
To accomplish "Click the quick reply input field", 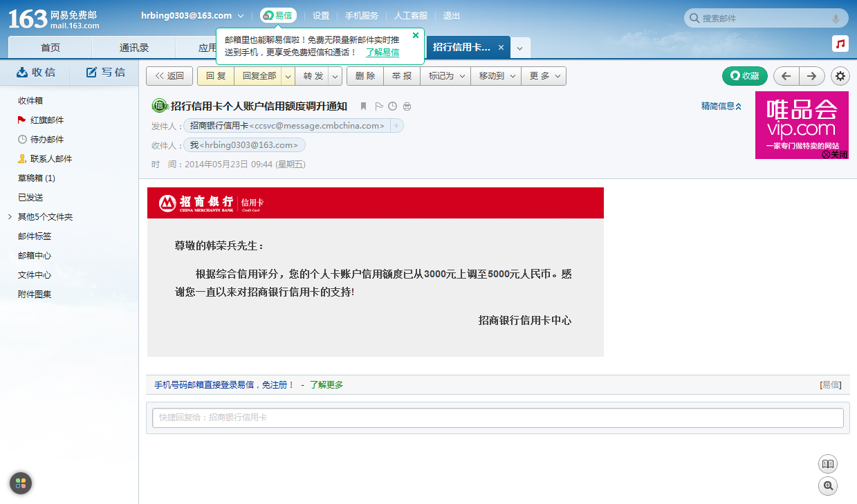I will [498, 418].
